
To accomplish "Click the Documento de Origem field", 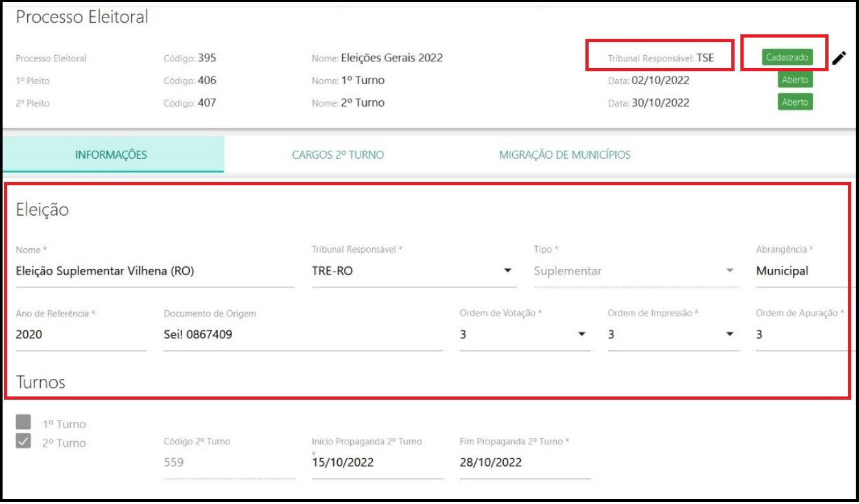I will click(303, 335).
